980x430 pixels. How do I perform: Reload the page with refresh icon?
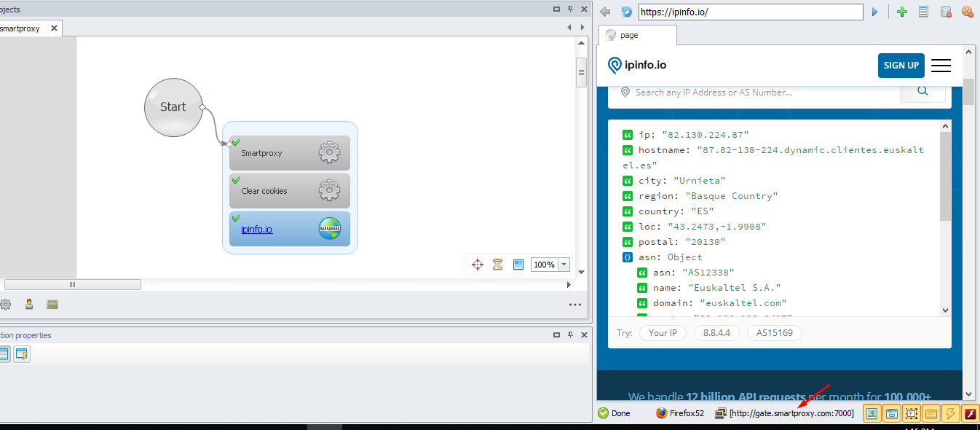tap(626, 12)
